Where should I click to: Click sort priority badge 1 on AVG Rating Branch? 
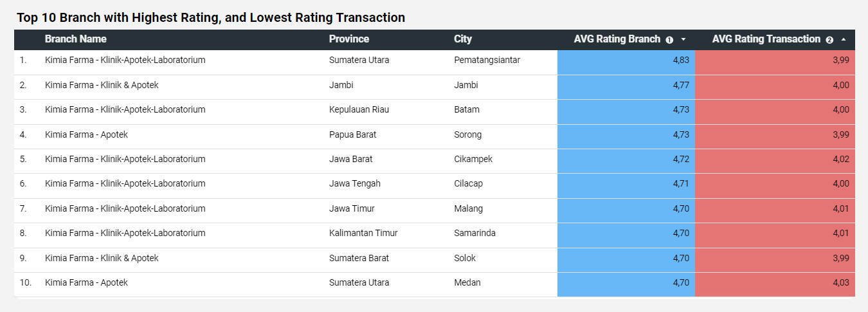pyautogui.click(x=669, y=40)
